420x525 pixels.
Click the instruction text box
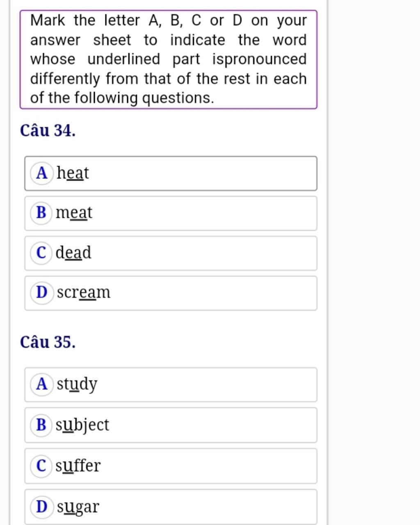click(x=169, y=59)
